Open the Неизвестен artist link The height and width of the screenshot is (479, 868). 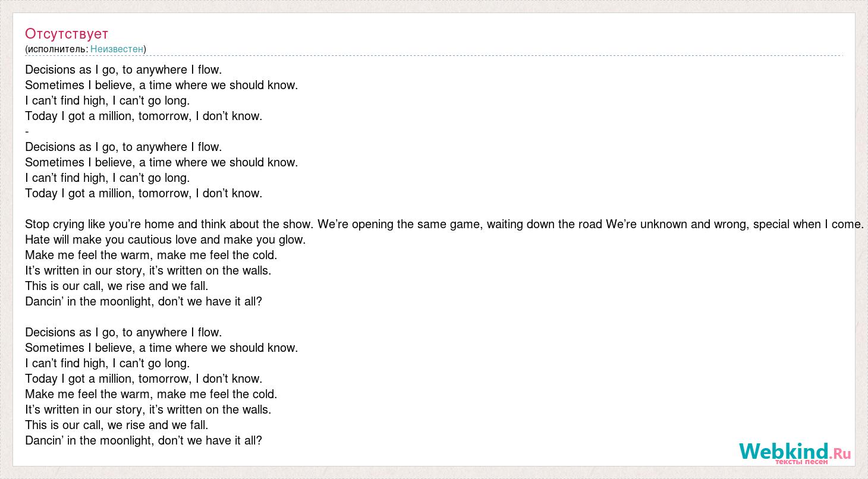(x=117, y=49)
